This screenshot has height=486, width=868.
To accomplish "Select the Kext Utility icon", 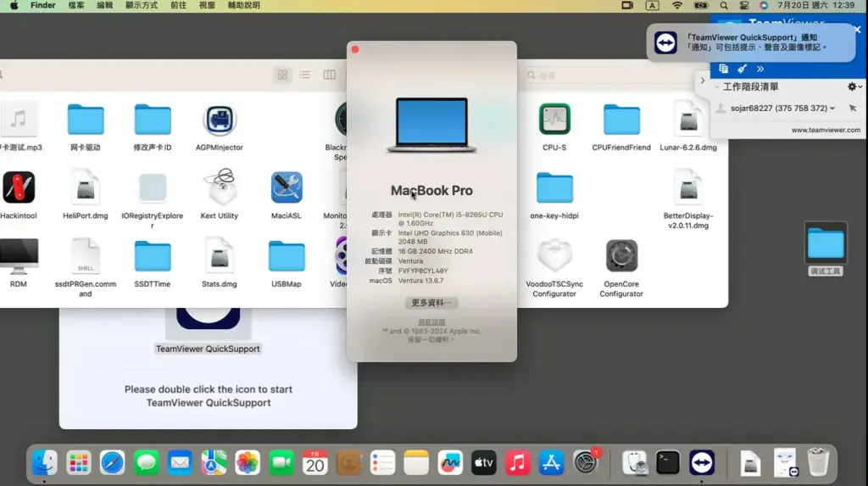I will point(220,187).
